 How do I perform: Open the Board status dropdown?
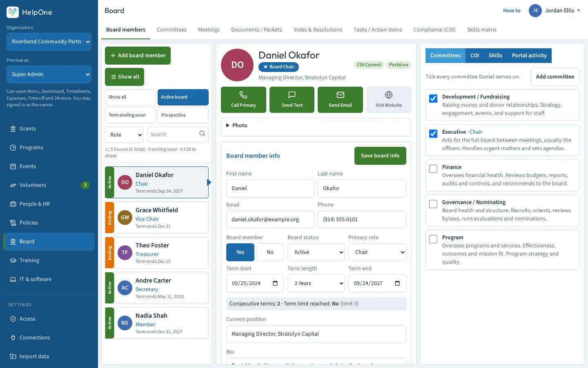click(316, 252)
